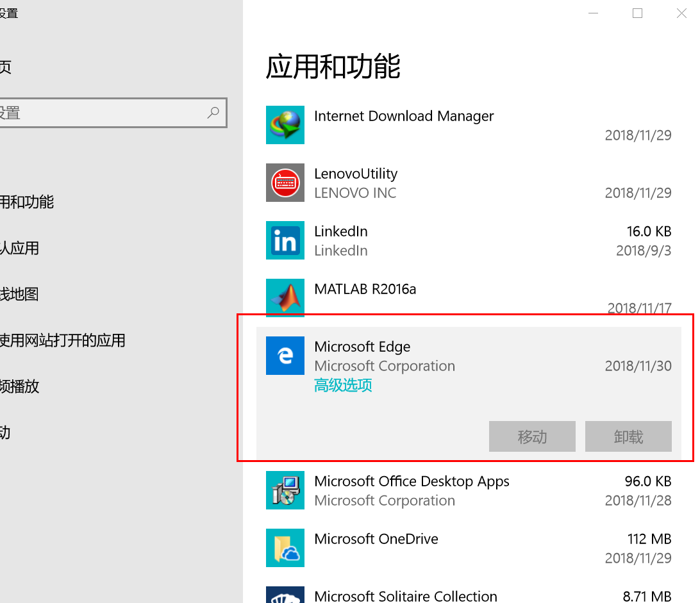Click the 96.0 KB size of Office Desktop Apps
The height and width of the screenshot is (603, 700).
coord(648,481)
